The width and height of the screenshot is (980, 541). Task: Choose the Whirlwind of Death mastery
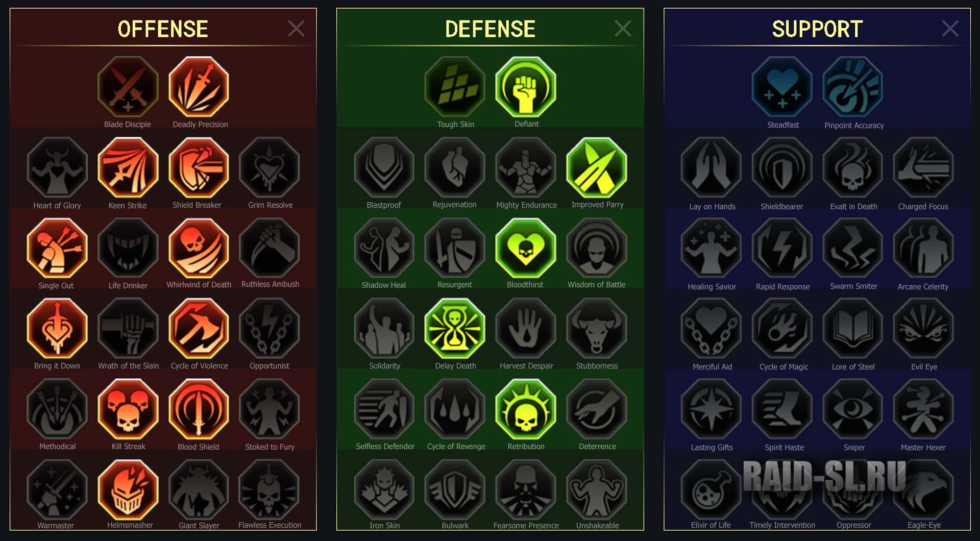pos(199,248)
